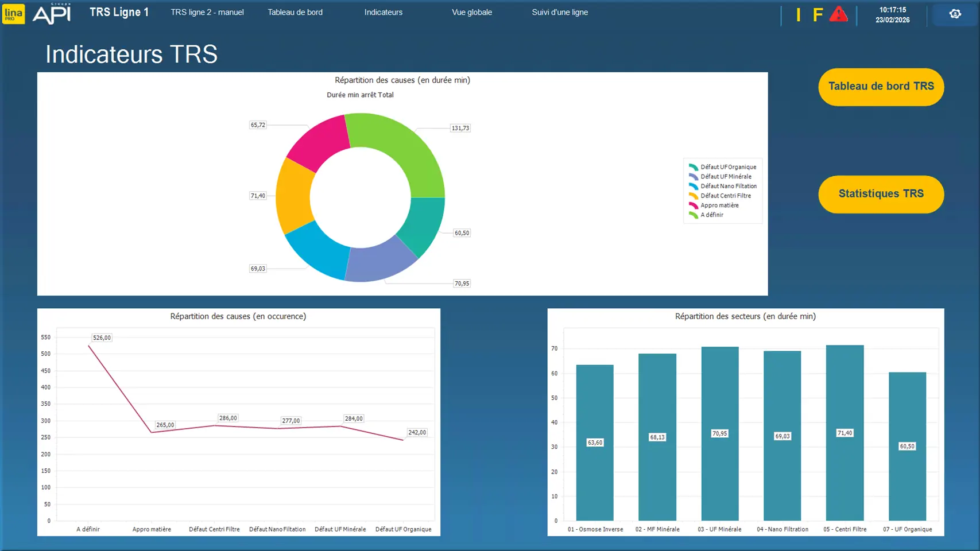Click the Groupe API logo
This screenshot has width=980, height=551.
coord(52,14)
